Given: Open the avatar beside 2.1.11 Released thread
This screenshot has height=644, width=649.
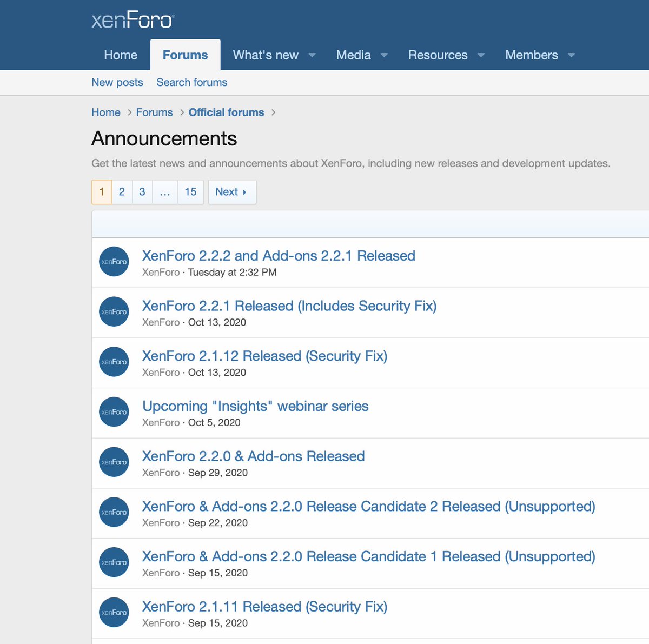Looking at the screenshot, I should point(114,613).
